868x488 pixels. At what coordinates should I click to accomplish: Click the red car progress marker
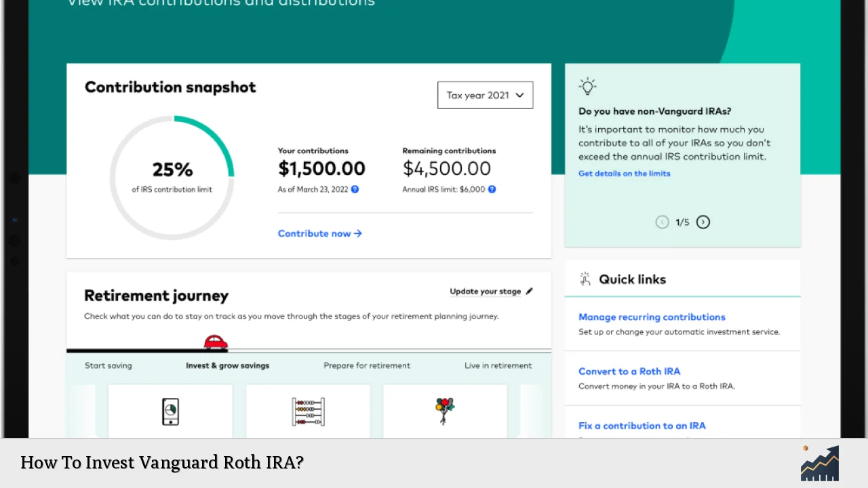[x=216, y=342]
